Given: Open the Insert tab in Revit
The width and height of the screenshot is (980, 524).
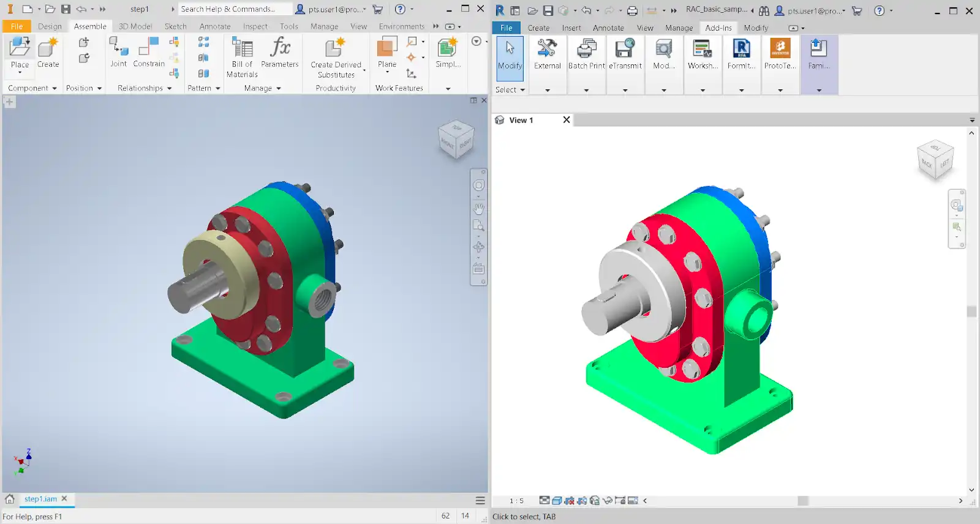Looking at the screenshot, I should click(571, 28).
